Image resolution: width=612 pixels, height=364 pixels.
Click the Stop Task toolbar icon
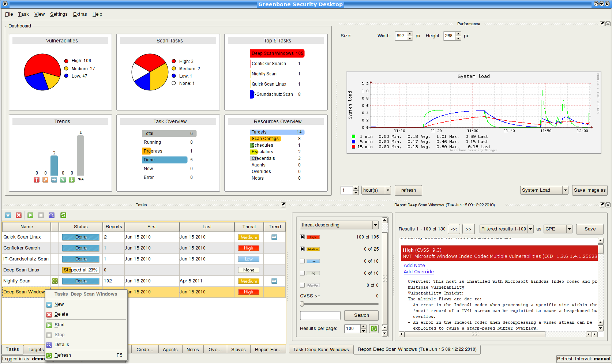41,215
